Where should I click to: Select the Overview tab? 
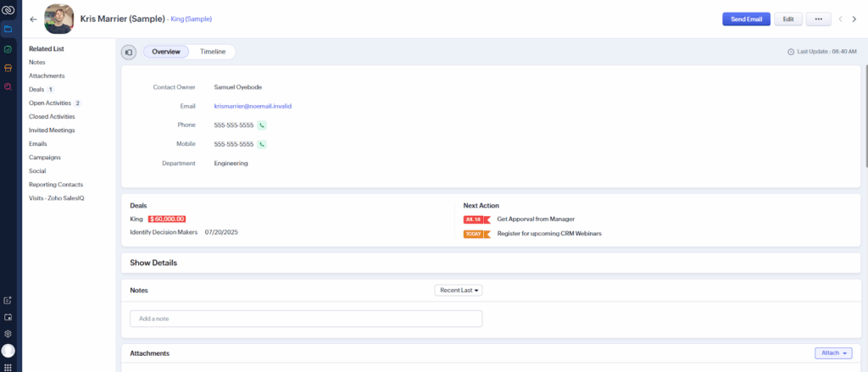coord(166,52)
